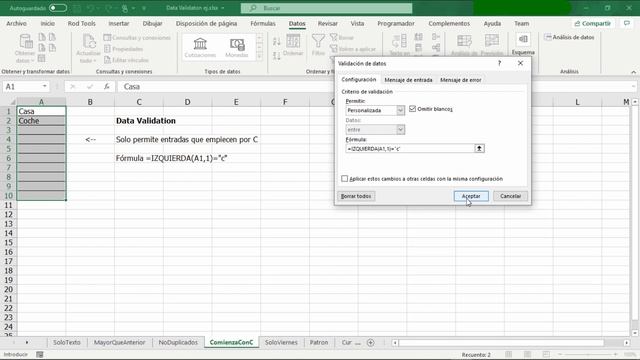640x360 pixels.
Task: Toggle Omitir blancos checkbox
Action: coord(412,109)
